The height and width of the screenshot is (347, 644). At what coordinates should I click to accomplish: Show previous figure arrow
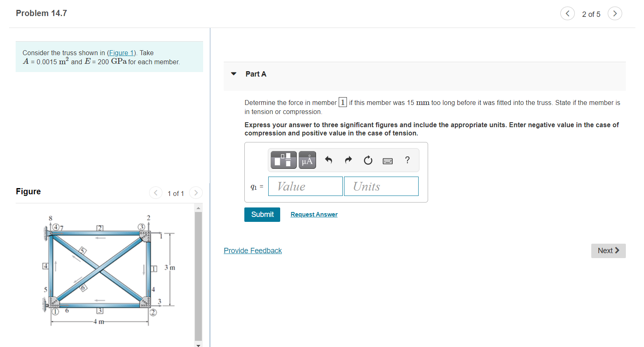pos(156,193)
